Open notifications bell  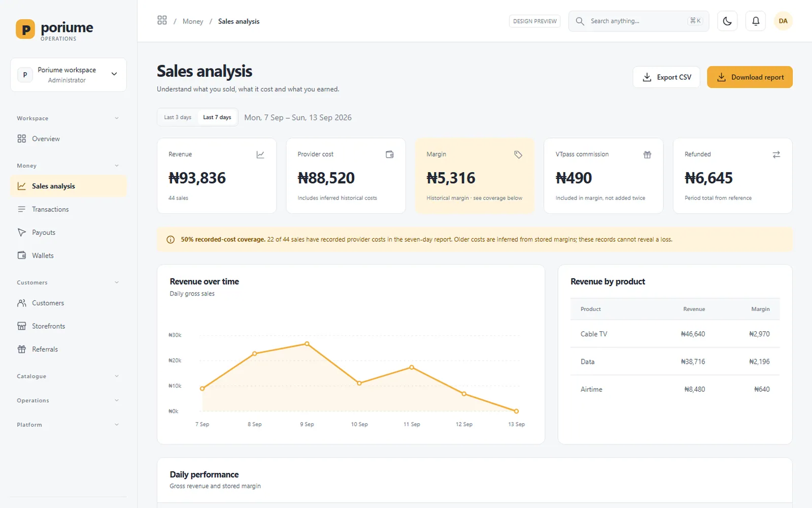pyautogui.click(x=756, y=21)
